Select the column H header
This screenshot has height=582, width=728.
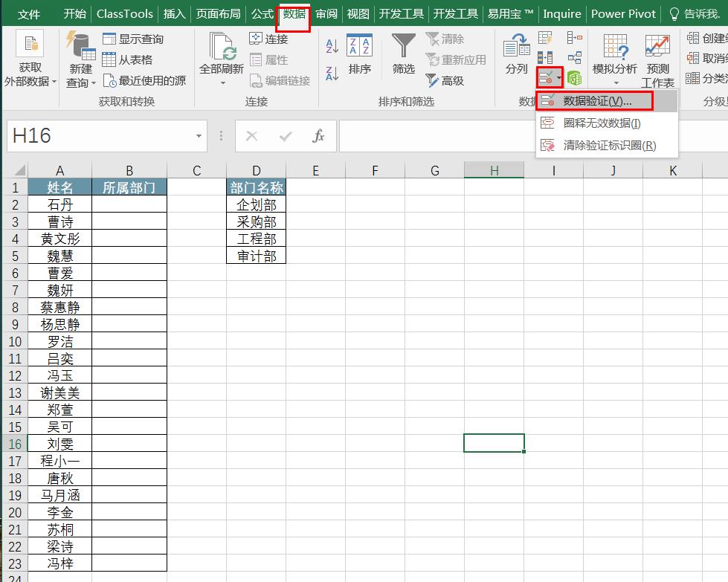click(494, 170)
